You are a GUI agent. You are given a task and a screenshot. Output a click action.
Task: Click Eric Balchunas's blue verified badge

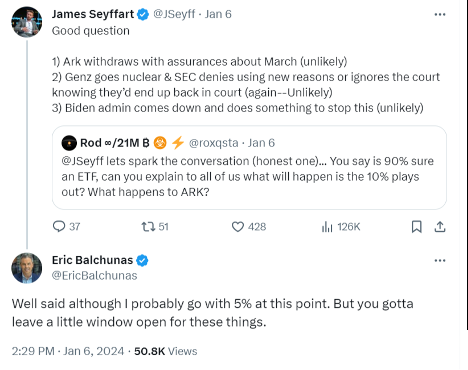click(142, 260)
